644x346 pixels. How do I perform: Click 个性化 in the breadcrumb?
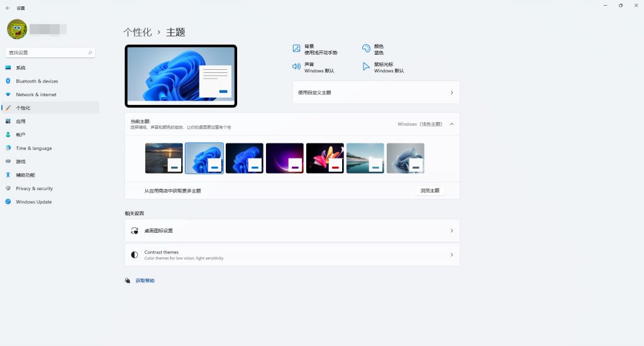[138, 32]
